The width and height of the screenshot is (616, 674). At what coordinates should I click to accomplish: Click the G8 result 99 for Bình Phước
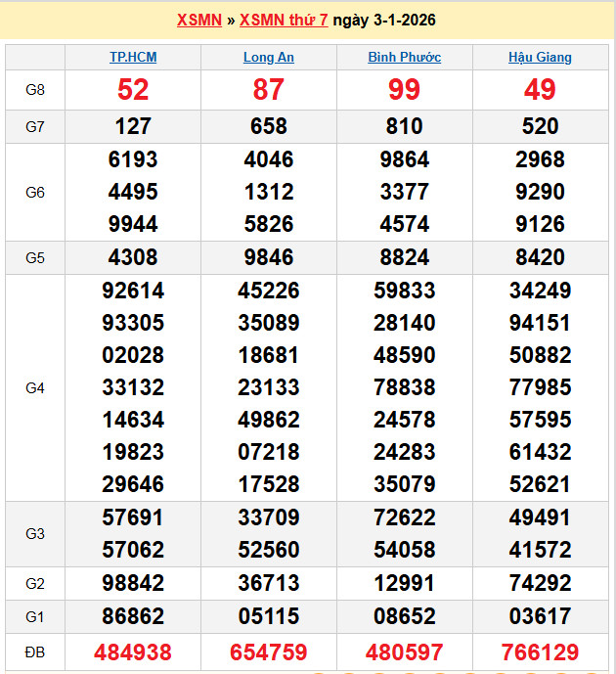[x=404, y=90]
